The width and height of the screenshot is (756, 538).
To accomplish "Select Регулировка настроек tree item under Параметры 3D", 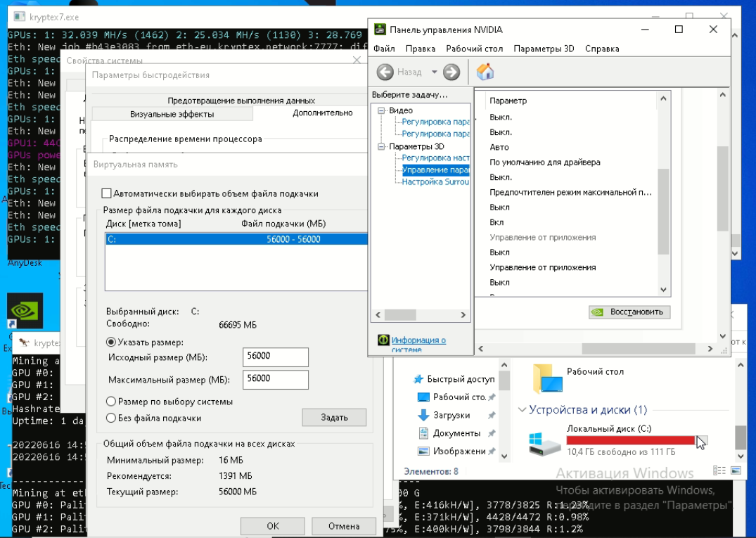I will click(435, 158).
